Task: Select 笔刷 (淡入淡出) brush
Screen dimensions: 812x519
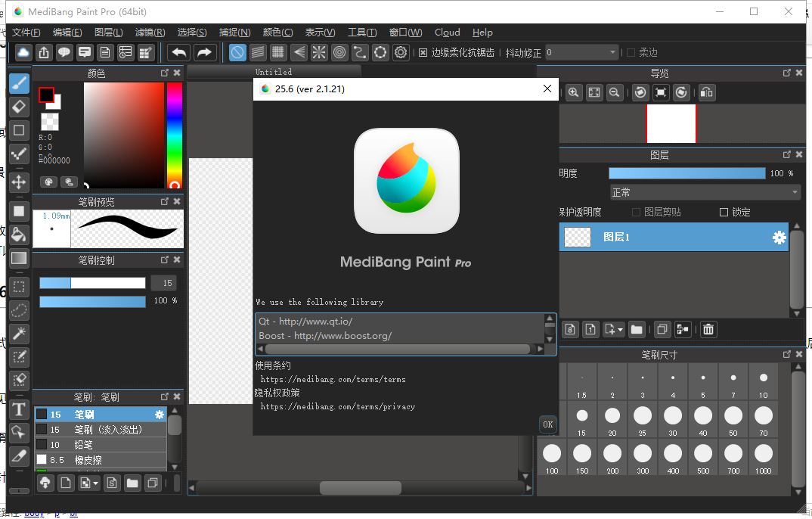Action: pos(101,430)
